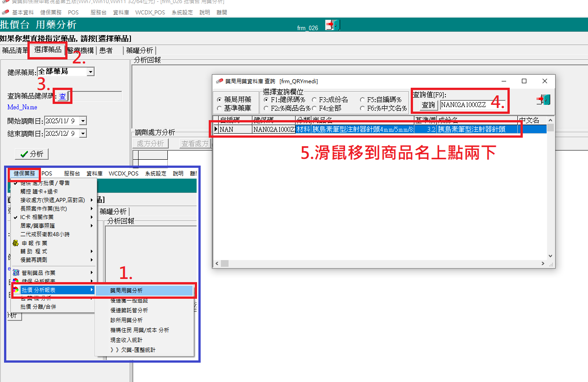Switch to the 選擇藥品 tab

[48, 50]
